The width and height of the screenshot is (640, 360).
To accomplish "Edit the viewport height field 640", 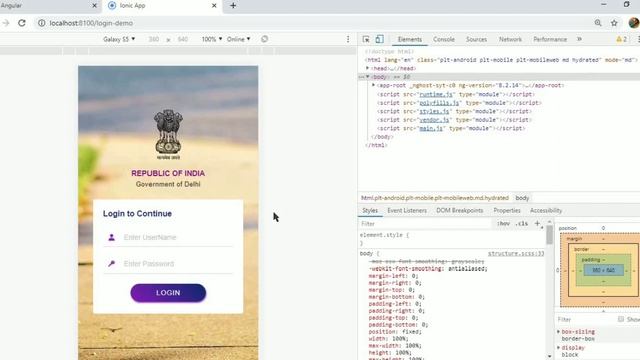I will 182,39.
